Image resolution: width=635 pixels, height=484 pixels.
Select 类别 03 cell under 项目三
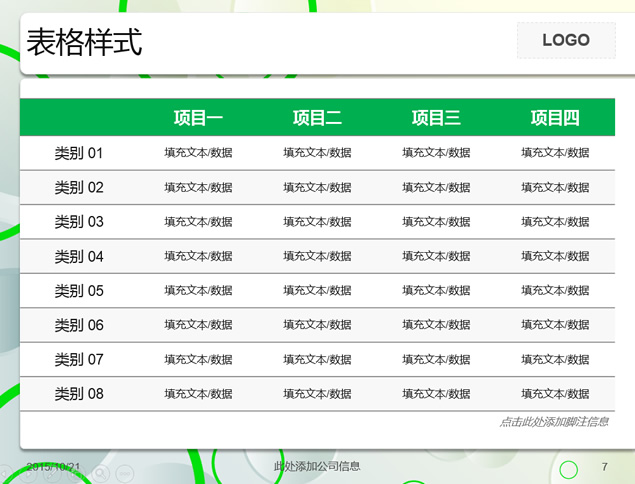coord(436,222)
